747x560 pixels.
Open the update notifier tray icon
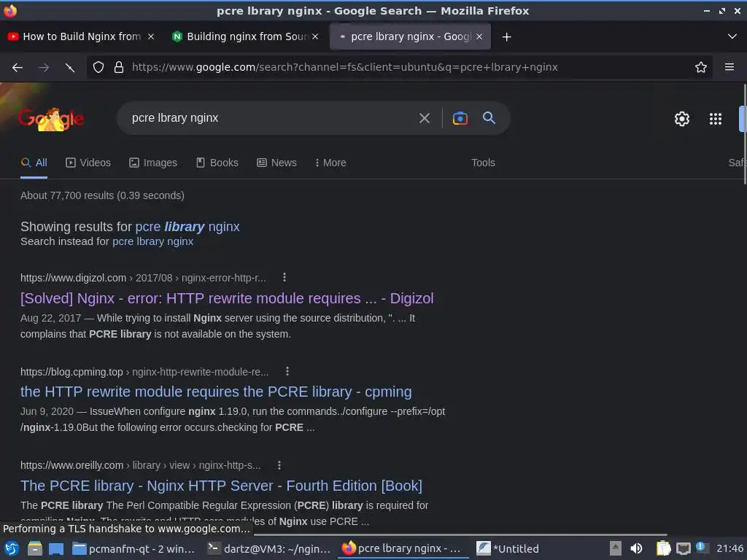point(701,548)
